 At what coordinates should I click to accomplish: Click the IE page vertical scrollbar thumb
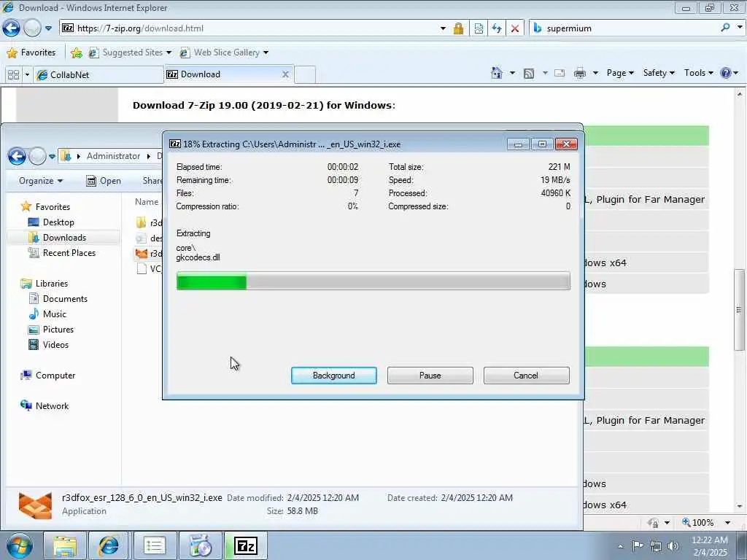740,309
